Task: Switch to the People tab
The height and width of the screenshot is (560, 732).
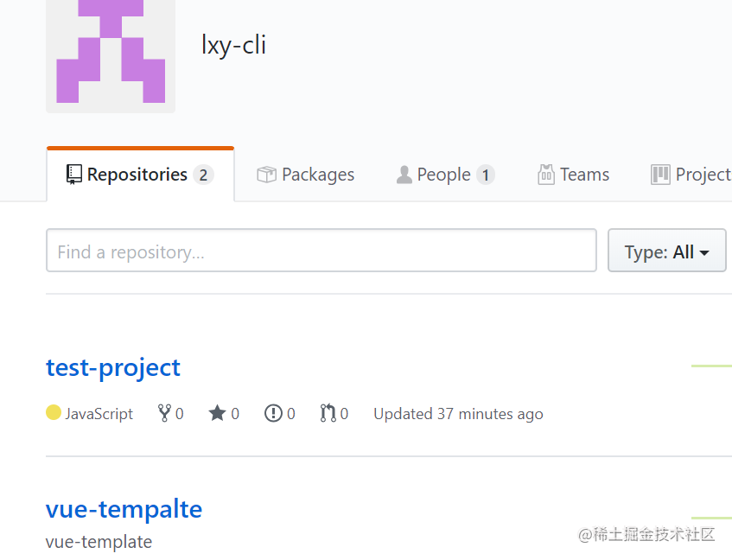Action: click(x=445, y=175)
